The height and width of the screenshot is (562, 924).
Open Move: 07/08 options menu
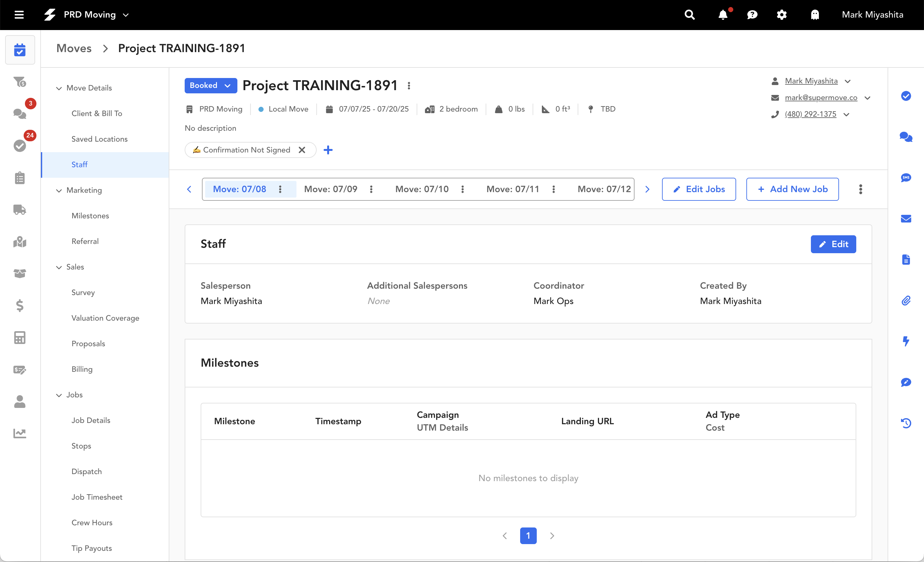point(280,189)
